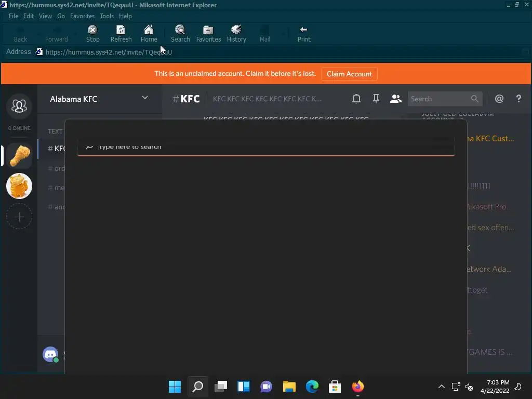The image size is (532, 399).
Task: Show hidden tray icons chevron
Action: pyautogui.click(x=442, y=387)
